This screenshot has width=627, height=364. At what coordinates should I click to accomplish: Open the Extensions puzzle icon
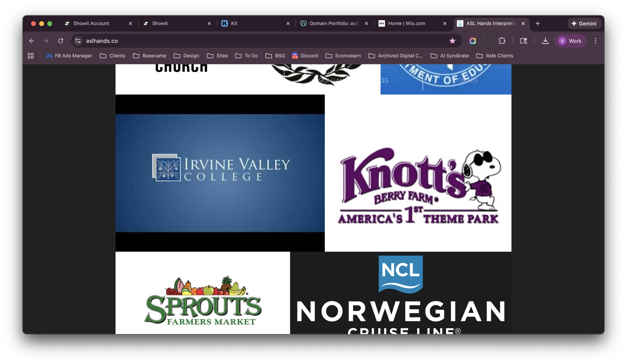(502, 41)
